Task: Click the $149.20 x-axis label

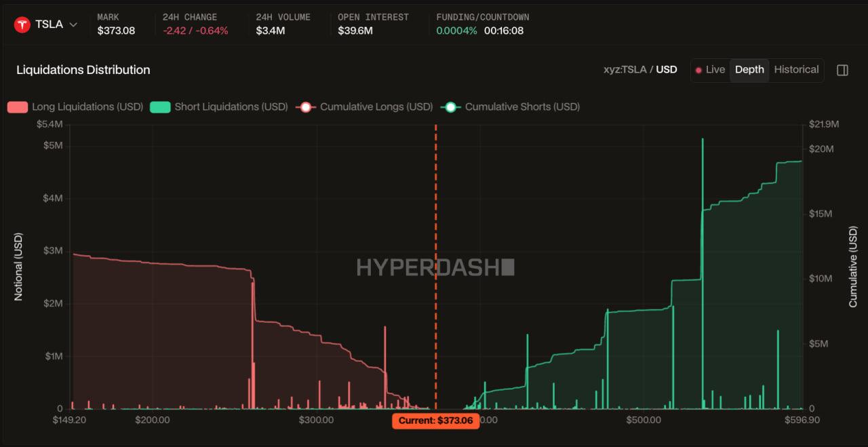Action: point(70,420)
